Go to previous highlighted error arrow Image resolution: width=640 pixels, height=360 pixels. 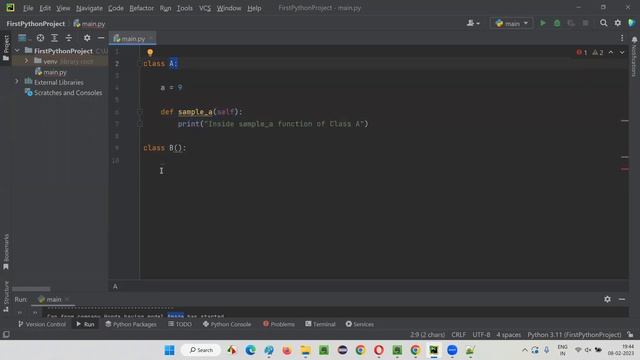[x=611, y=52]
